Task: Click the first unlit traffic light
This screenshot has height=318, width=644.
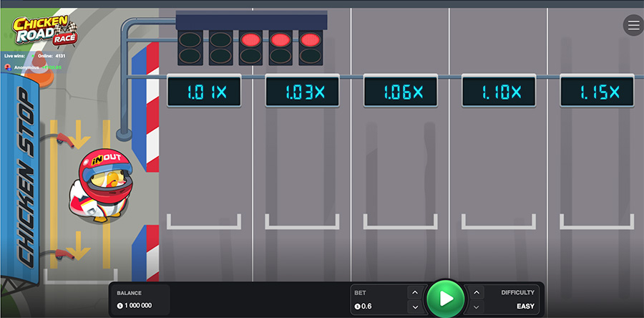Action: [x=190, y=40]
